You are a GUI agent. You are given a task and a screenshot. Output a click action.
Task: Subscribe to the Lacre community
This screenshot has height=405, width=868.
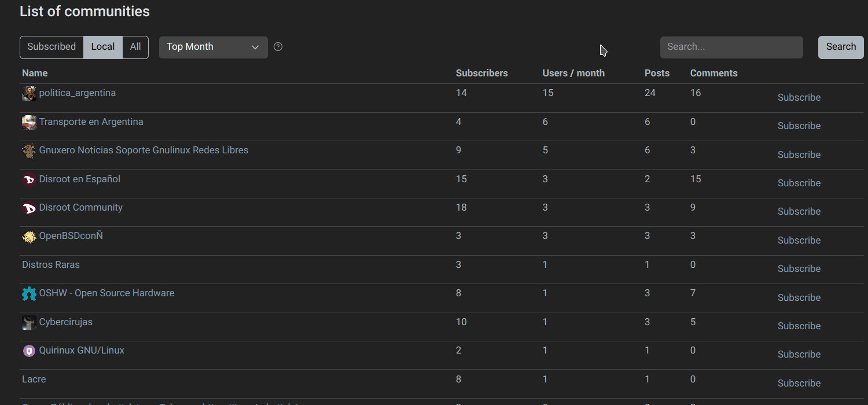[799, 383]
